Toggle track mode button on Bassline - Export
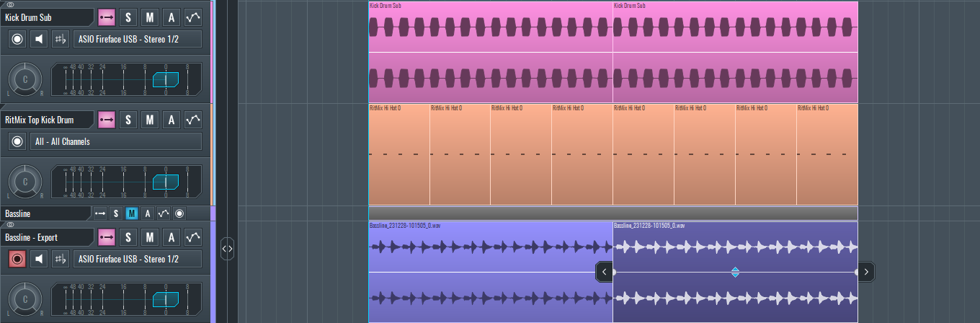Viewport: 980px width, 323px height. click(x=107, y=237)
